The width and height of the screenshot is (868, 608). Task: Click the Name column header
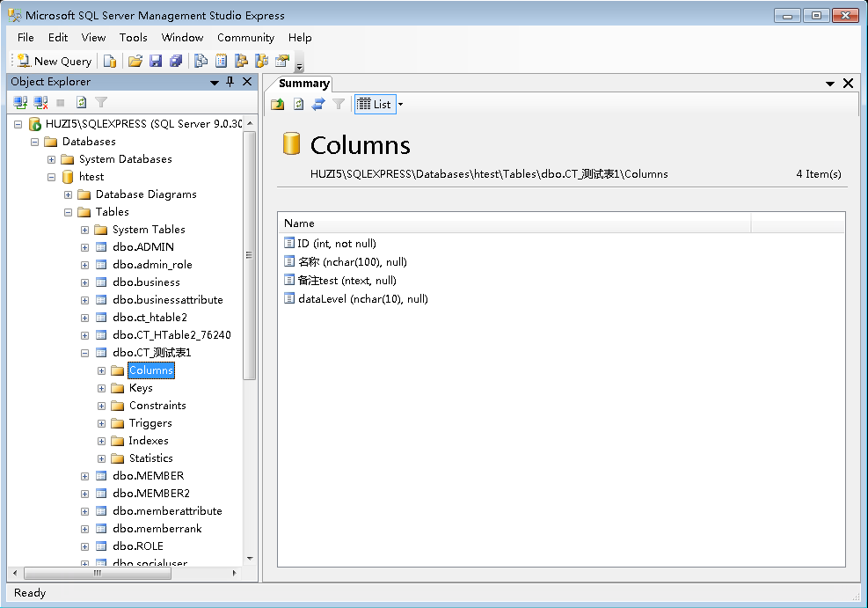514,223
